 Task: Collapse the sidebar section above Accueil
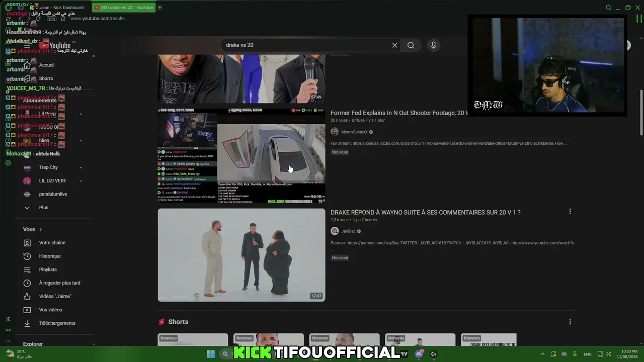94,56
